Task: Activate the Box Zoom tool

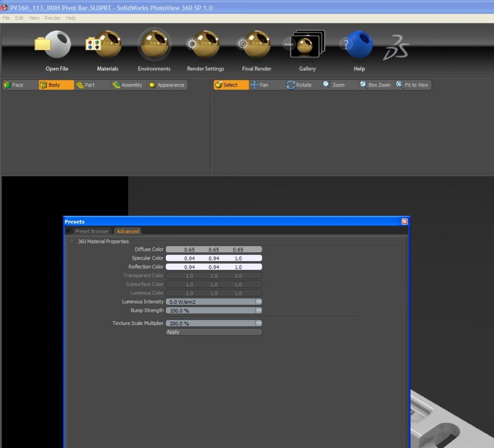Action: (376, 85)
